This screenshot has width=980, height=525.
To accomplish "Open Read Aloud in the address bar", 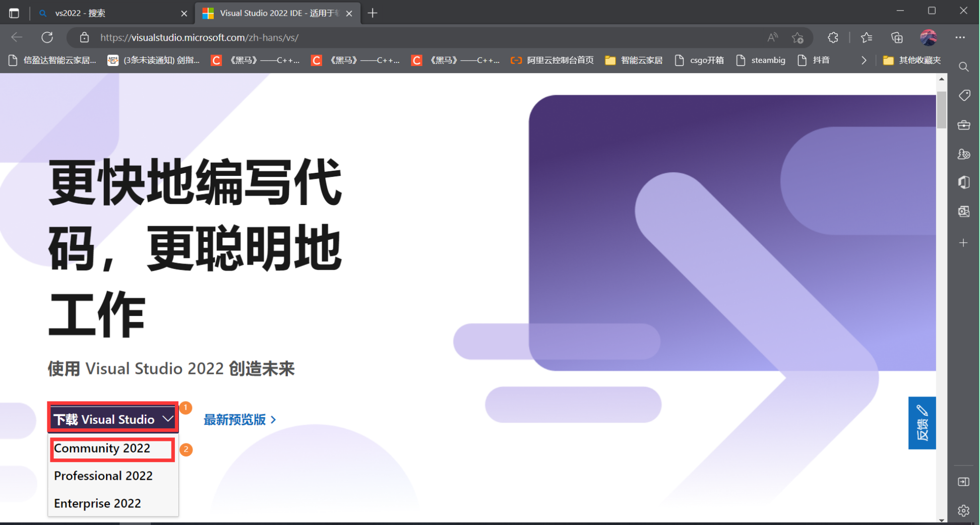I will click(772, 37).
